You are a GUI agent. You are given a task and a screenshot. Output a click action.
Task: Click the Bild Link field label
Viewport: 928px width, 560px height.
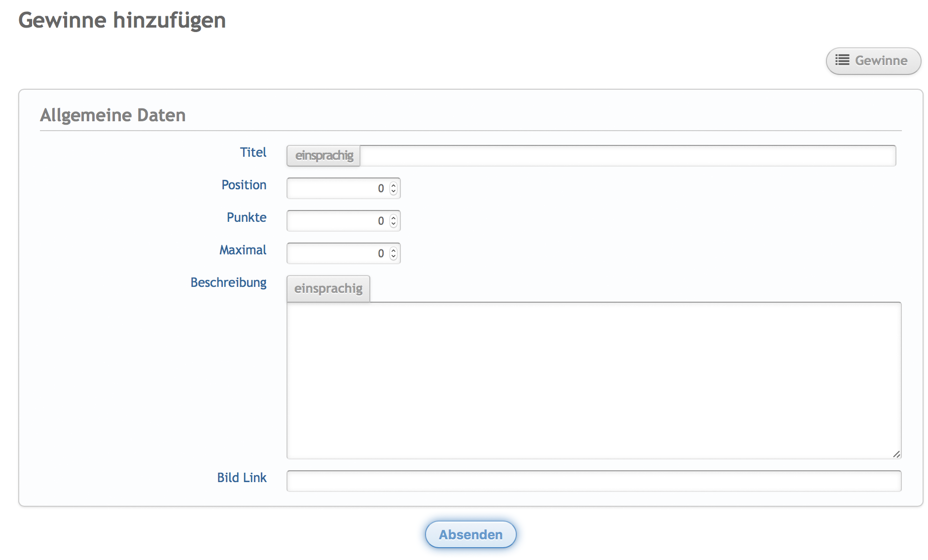tap(242, 478)
